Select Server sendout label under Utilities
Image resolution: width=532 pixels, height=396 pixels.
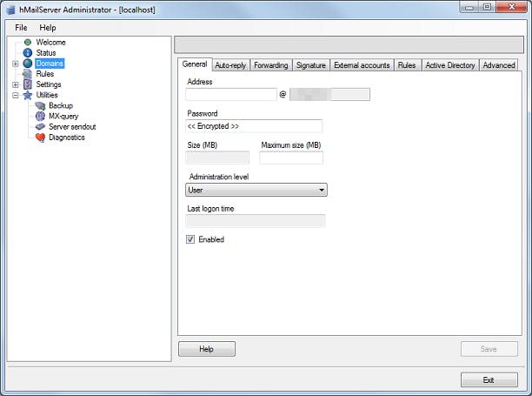72,127
